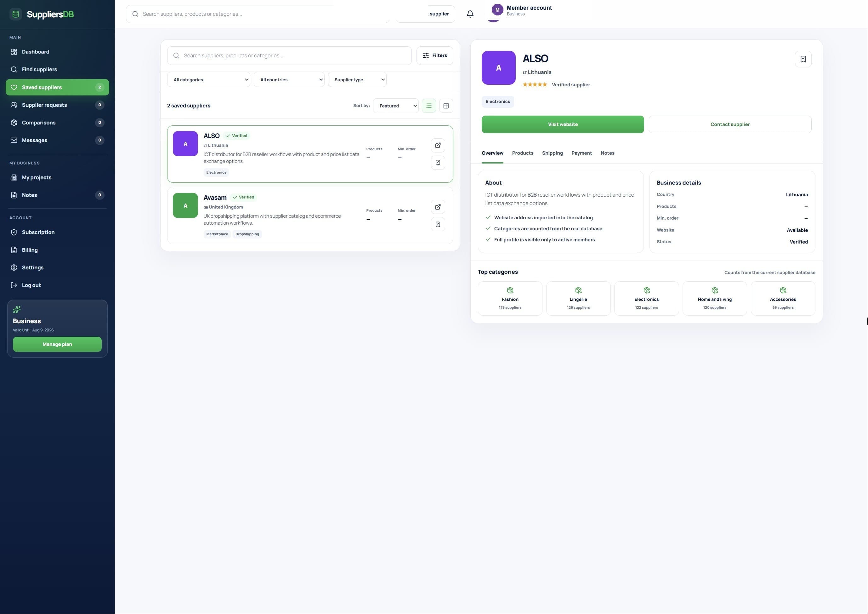
Task: Click the Lingerie category icon
Action: point(578,290)
